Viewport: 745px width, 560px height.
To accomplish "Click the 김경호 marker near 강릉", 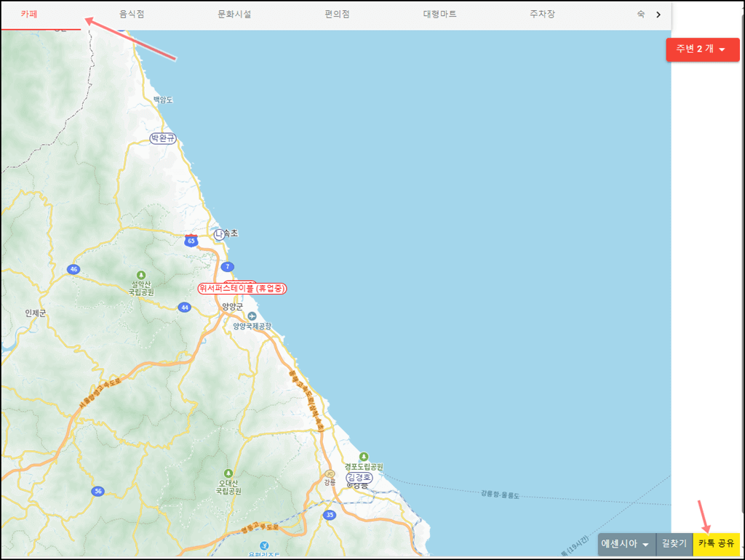I will (x=359, y=477).
